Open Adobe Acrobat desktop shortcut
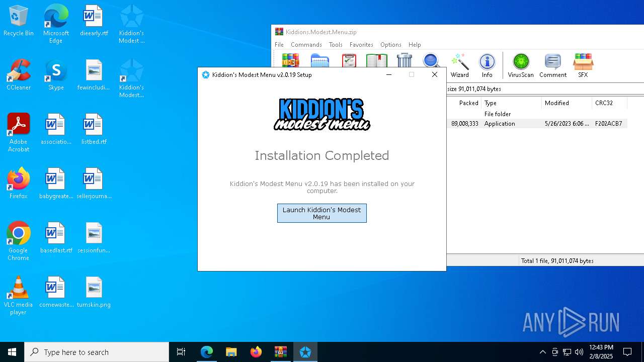The height and width of the screenshot is (362, 644). [x=19, y=133]
